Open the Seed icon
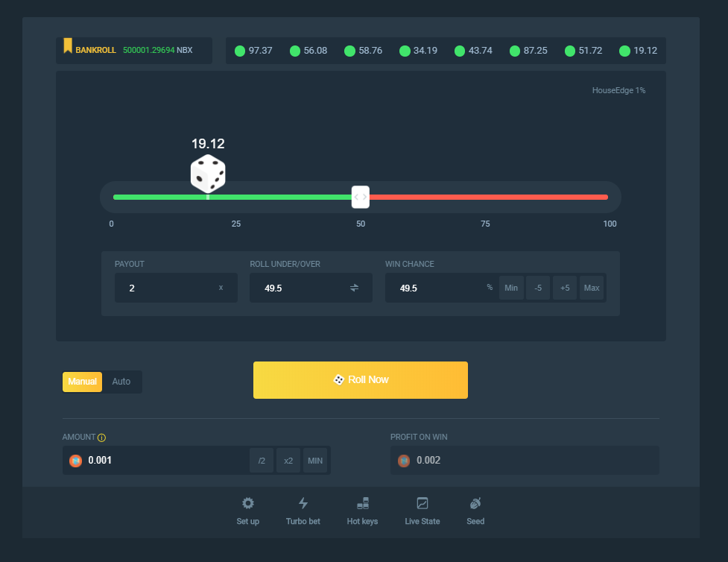Viewport: 728px width, 562px height. 475,503
